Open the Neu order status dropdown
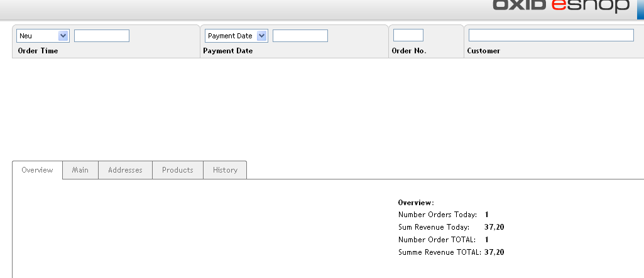The image size is (644, 278). point(43,36)
